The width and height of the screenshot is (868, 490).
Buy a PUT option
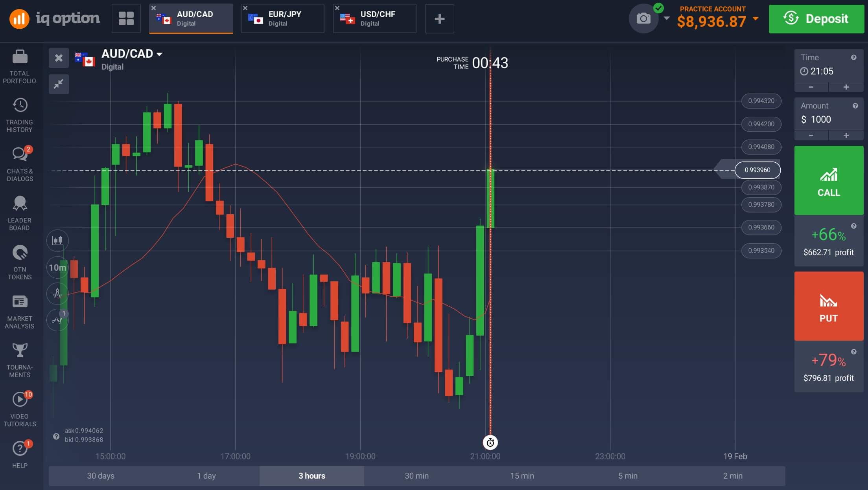829,306
